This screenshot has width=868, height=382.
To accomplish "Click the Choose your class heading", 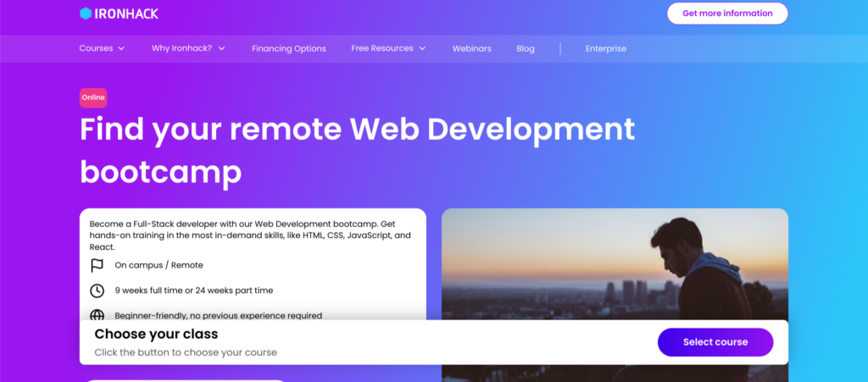I will pos(156,334).
